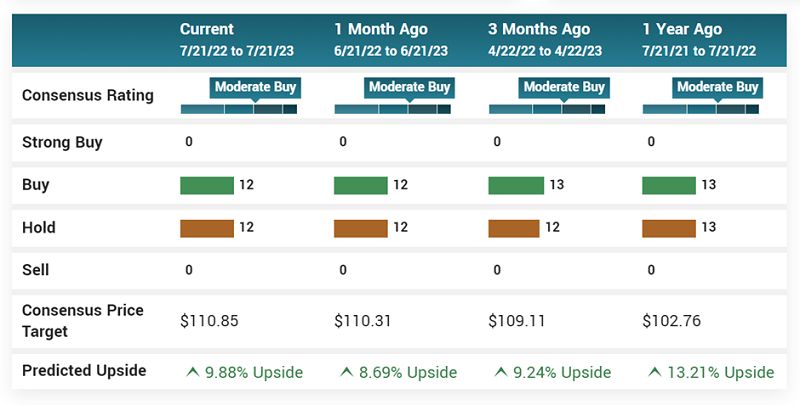
Task: Click the 1 Year Ago upside arrow icon
Action: 654,372
